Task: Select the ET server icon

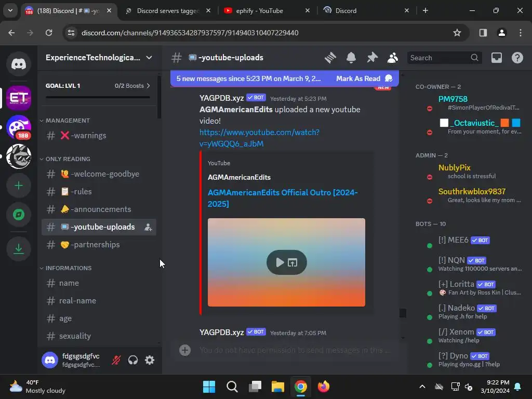Action: pyautogui.click(x=19, y=98)
